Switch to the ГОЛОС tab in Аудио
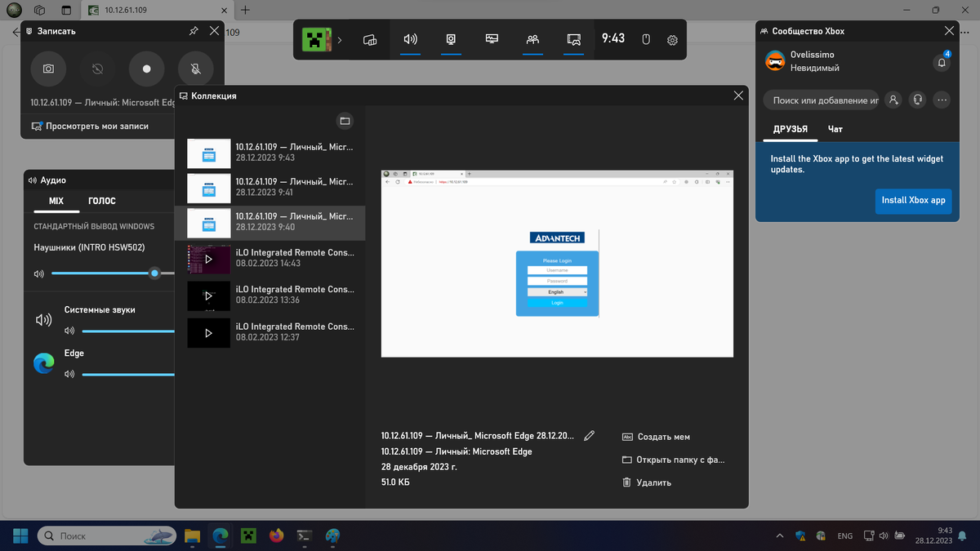This screenshot has height=551, width=980. coord(102,201)
